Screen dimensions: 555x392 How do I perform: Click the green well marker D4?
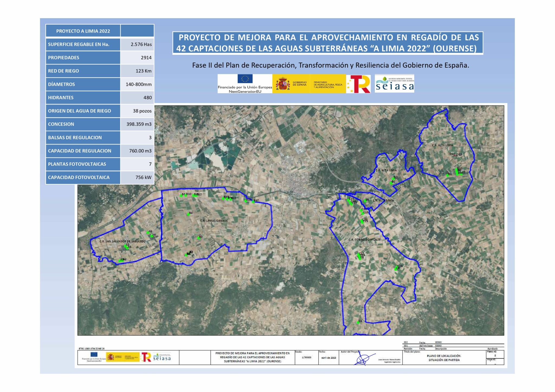coord(447,175)
